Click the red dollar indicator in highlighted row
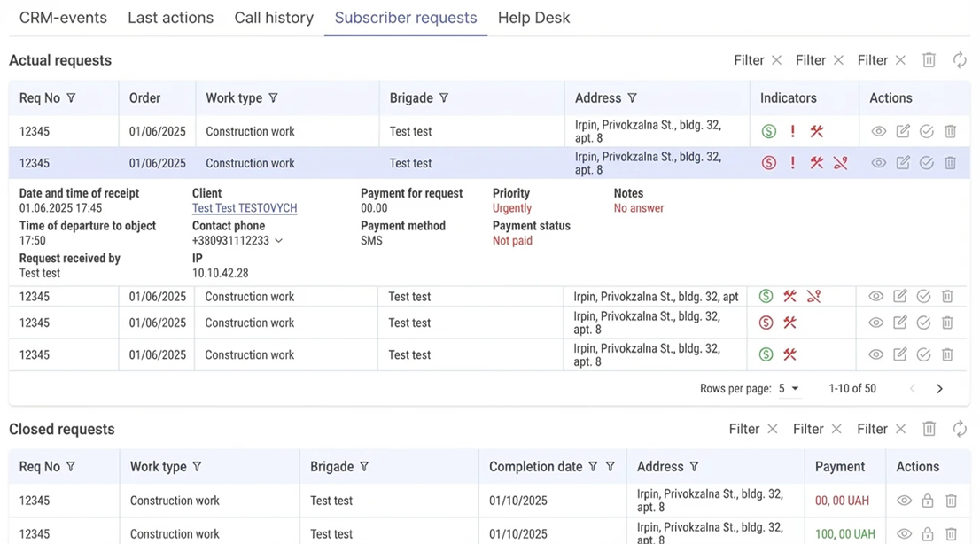The image size is (980, 544). point(768,163)
